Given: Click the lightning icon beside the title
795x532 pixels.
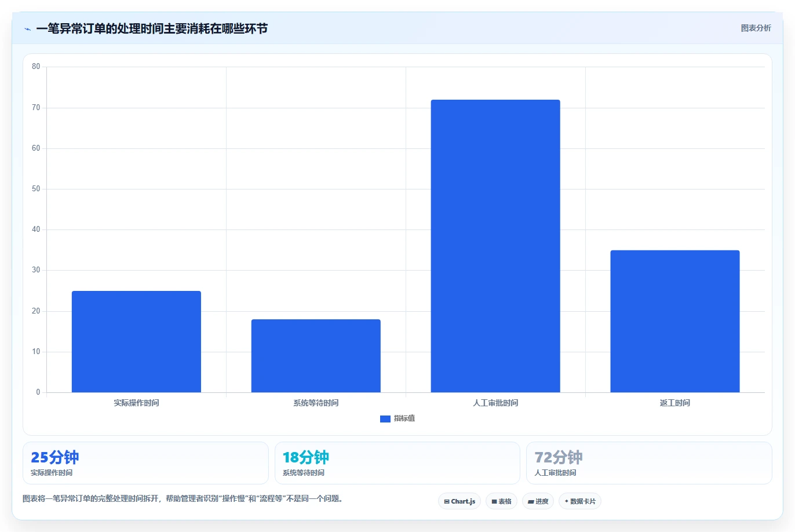Looking at the screenshot, I should [27, 29].
